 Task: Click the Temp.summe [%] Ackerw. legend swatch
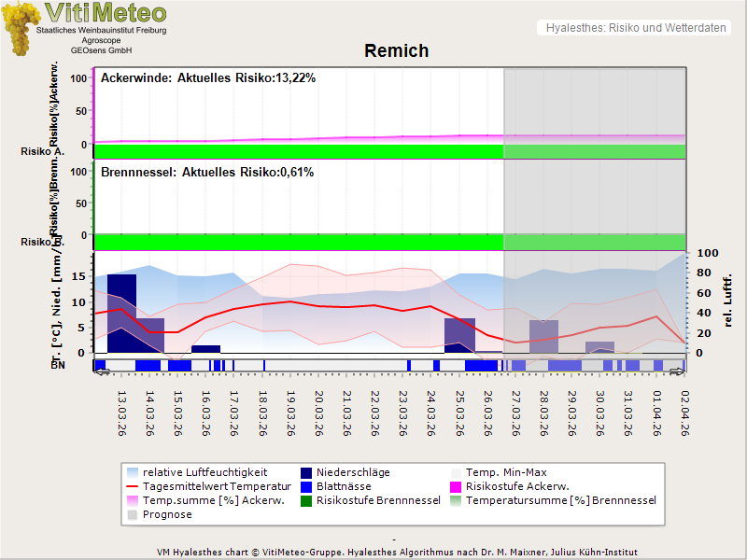[x=133, y=501]
